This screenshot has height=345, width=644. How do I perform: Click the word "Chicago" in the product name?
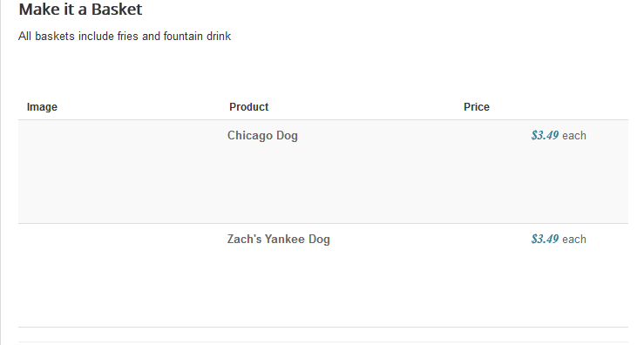(250, 136)
